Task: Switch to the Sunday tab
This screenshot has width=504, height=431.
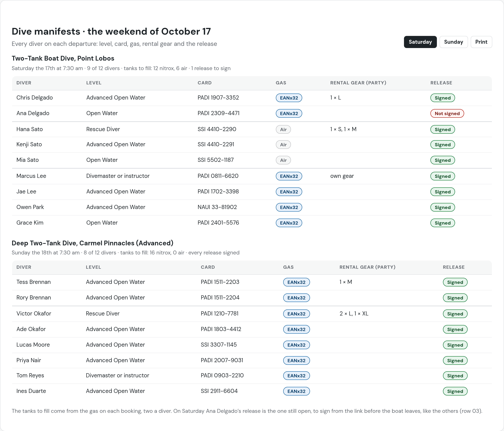Action: pyautogui.click(x=453, y=42)
